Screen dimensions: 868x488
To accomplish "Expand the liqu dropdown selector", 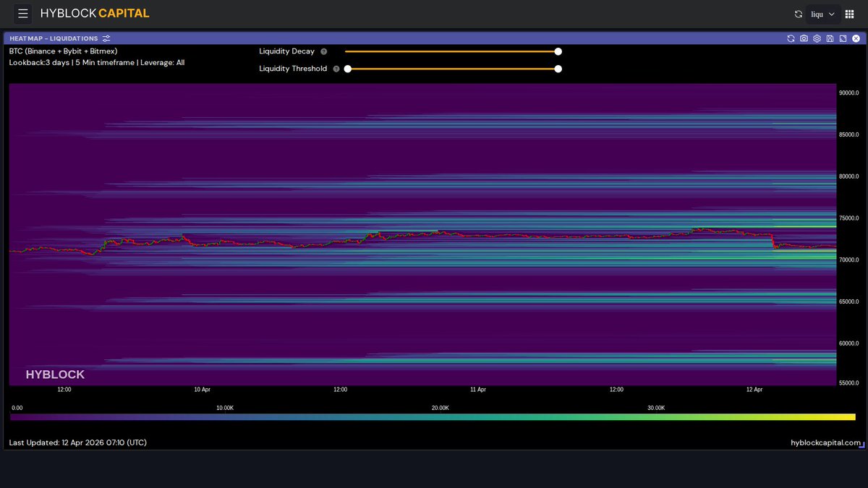I will tap(823, 14).
